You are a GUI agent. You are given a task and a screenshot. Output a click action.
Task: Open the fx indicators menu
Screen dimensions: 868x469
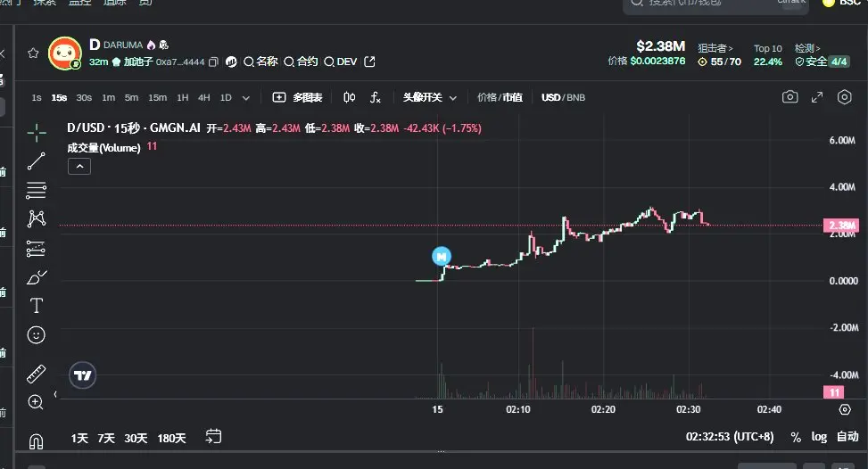(376, 98)
